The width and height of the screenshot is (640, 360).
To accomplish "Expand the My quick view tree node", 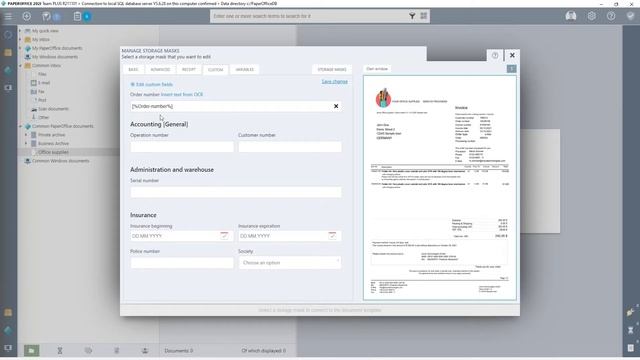I will point(20,31).
